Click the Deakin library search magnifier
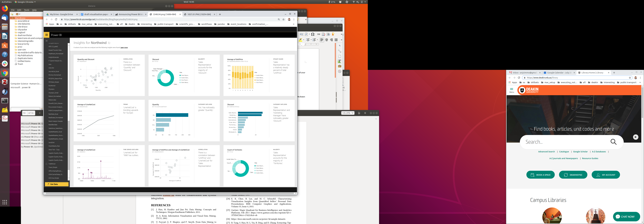This screenshot has height=224, width=644. point(613,142)
